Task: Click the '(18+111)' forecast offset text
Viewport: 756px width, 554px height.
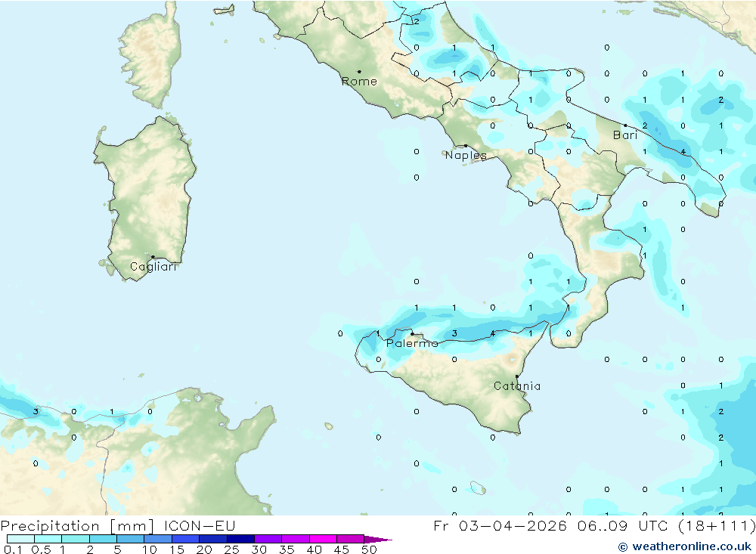Action: click(x=717, y=525)
